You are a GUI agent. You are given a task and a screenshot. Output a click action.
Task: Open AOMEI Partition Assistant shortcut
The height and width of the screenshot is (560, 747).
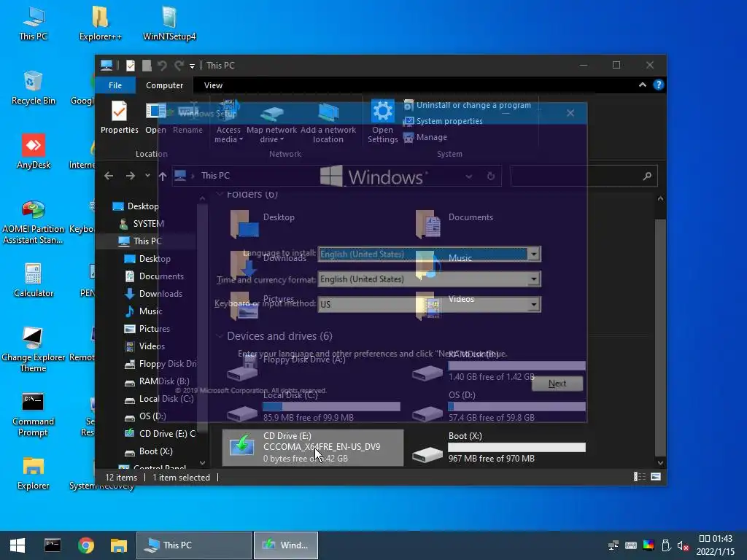click(x=33, y=222)
